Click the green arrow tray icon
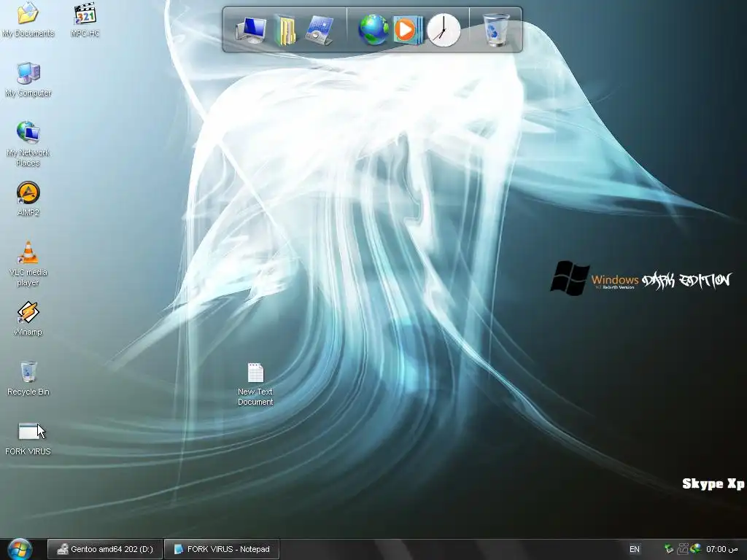 pyautogui.click(x=669, y=549)
